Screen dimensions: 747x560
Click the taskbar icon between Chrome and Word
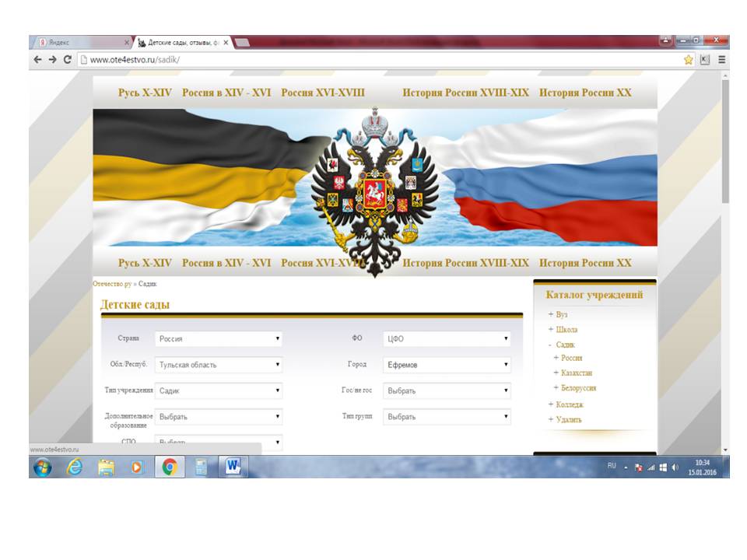[x=201, y=467]
